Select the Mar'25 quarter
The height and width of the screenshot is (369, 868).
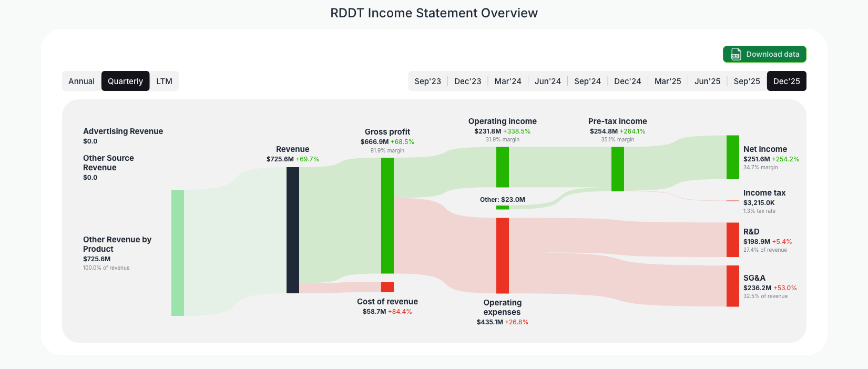668,81
